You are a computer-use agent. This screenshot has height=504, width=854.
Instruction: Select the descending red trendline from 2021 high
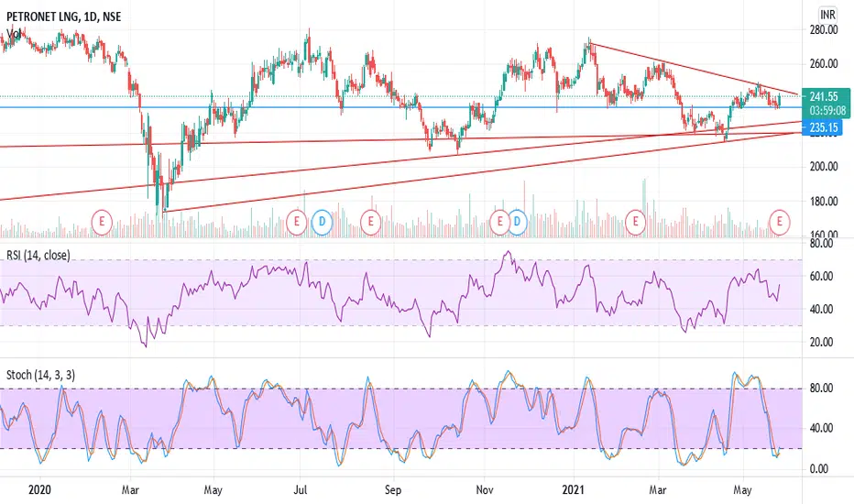tap(692, 69)
